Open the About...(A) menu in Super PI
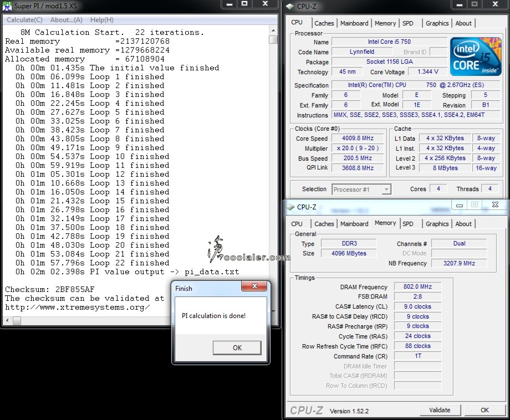 pyautogui.click(x=67, y=20)
